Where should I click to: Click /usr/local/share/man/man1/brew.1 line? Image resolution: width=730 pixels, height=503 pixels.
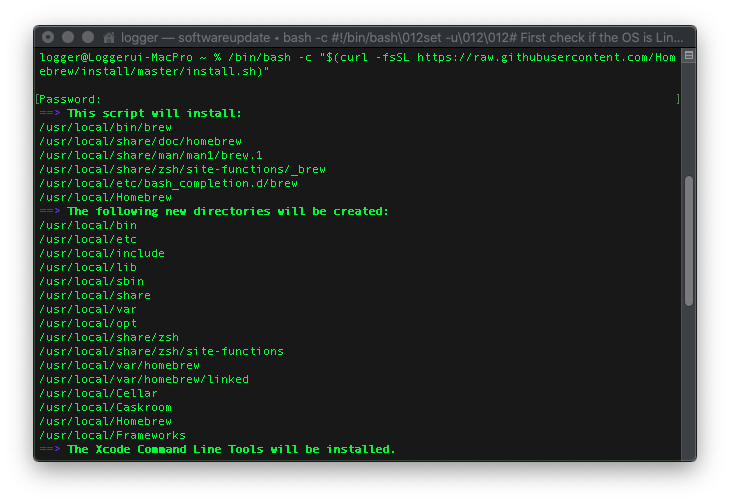click(151, 155)
